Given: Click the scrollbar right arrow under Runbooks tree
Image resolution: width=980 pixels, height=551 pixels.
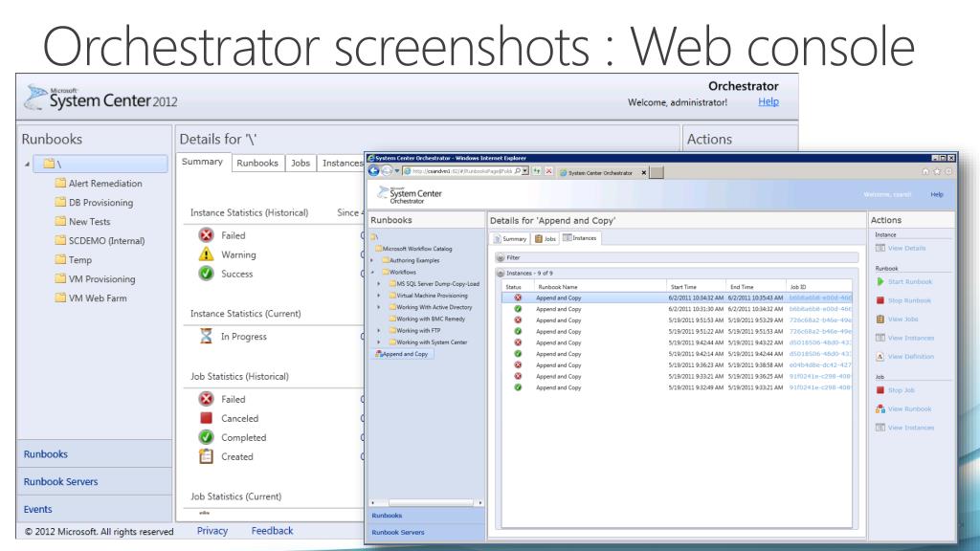Looking at the screenshot, I should click(480, 502).
